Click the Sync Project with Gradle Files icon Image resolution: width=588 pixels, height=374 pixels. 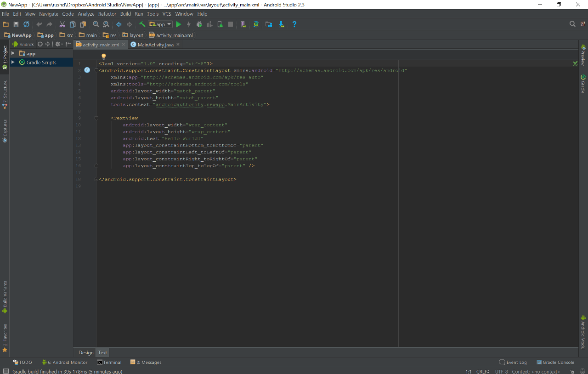coord(256,24)
